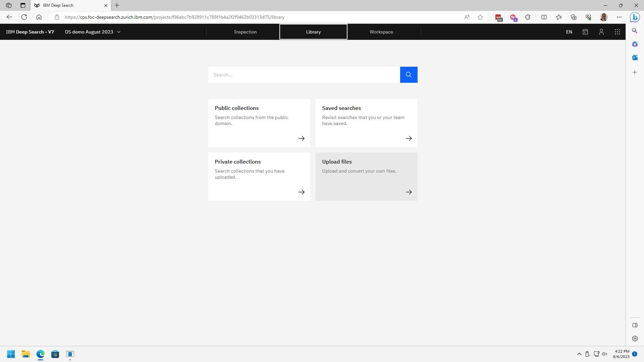Viewport: 644px width, 362px height.
Task: Refresh the page
Action: pyautogui.click(x=24, y=17)
